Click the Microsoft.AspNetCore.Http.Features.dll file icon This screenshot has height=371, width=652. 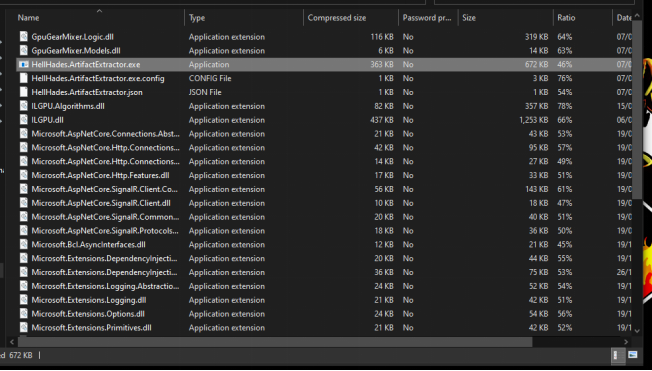tap(24, 175)
